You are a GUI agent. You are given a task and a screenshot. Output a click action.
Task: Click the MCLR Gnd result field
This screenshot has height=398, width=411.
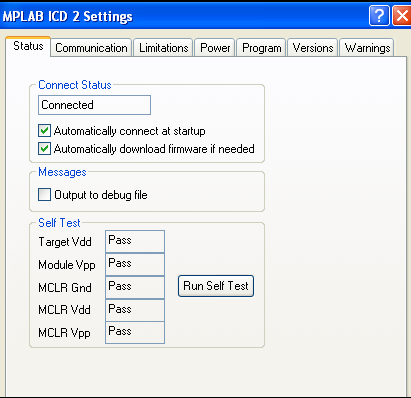135,287
